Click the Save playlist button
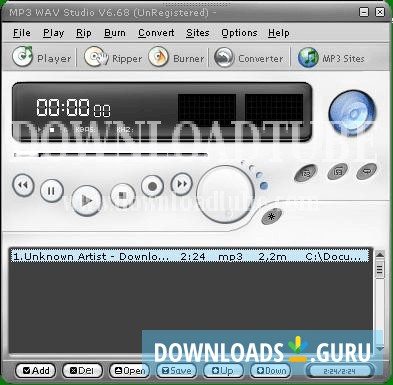This screenshot has height=385, width=393. tap(176, 371)
